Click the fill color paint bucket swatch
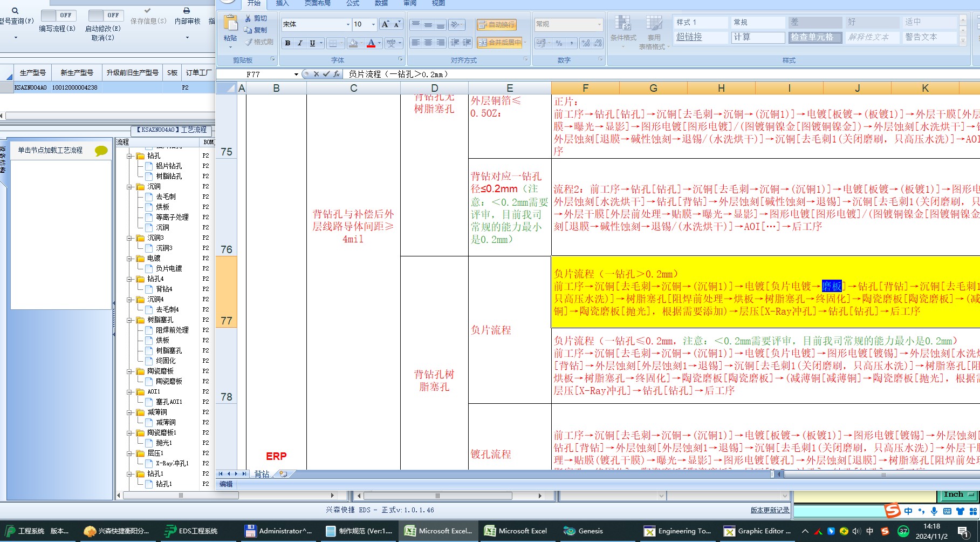The image size is (980, 542). point(353,43)
